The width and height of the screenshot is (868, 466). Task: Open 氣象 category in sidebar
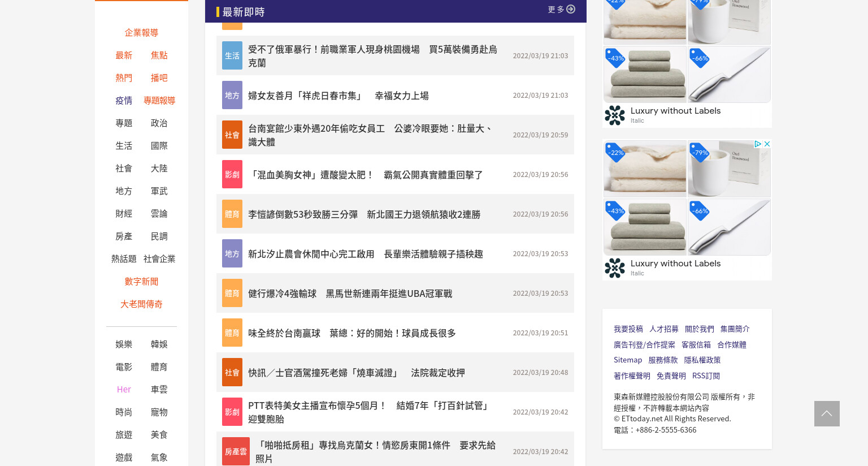[159, 458]
